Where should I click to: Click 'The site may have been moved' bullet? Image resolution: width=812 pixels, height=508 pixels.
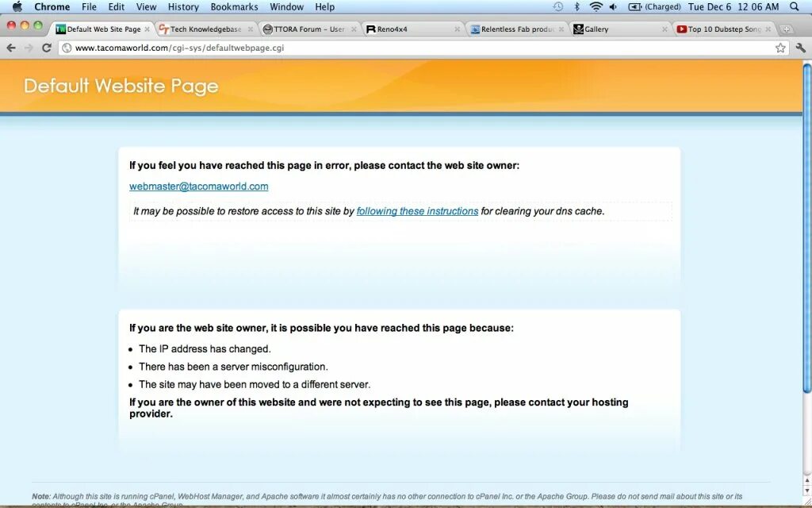[255, 384]
